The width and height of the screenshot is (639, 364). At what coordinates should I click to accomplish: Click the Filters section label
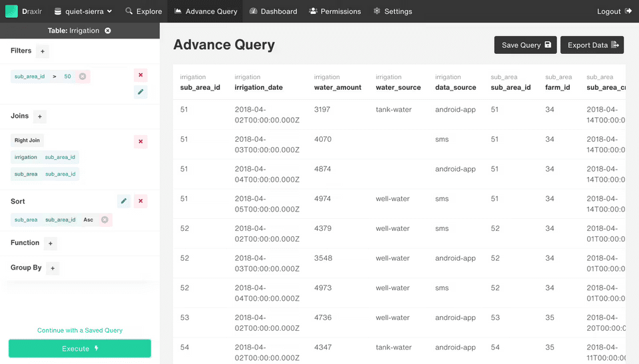pyautogui.click(x=21, y=51)
